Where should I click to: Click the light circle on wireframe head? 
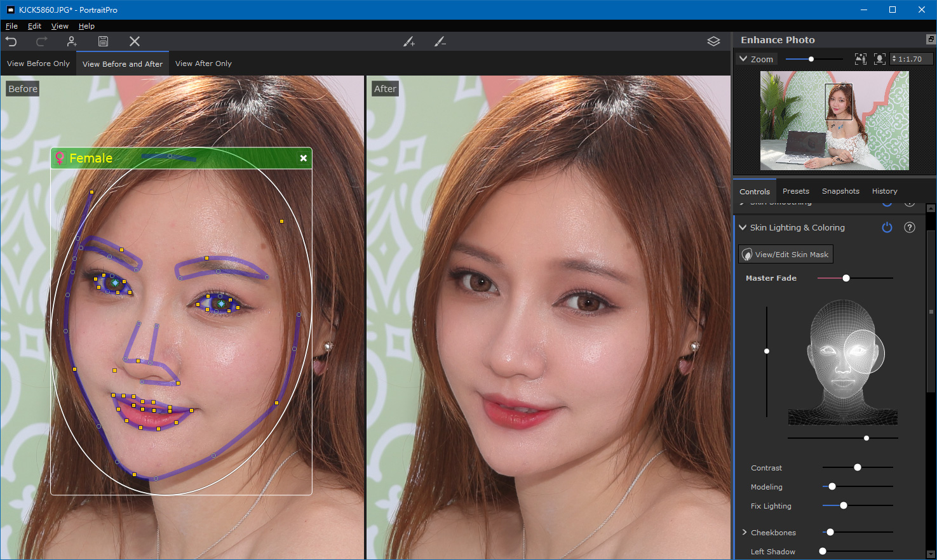(864, 351)
